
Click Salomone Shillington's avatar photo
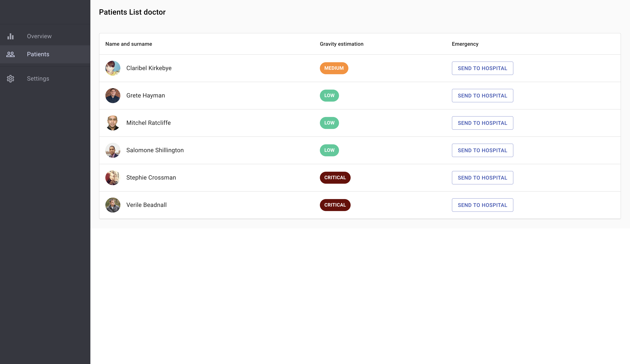coord(113,150)
